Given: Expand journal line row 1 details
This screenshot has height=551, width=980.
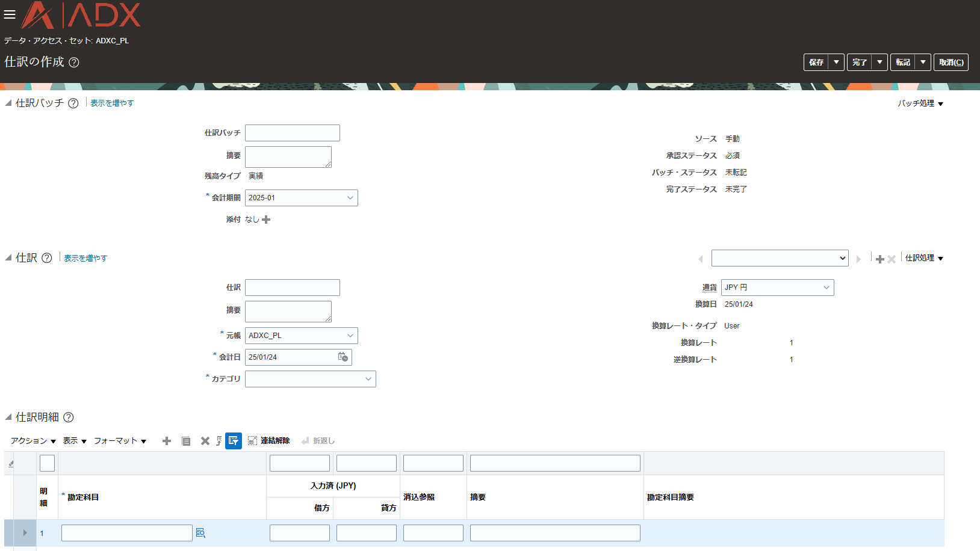Looking at the screenshot, I should coord(25,533).
